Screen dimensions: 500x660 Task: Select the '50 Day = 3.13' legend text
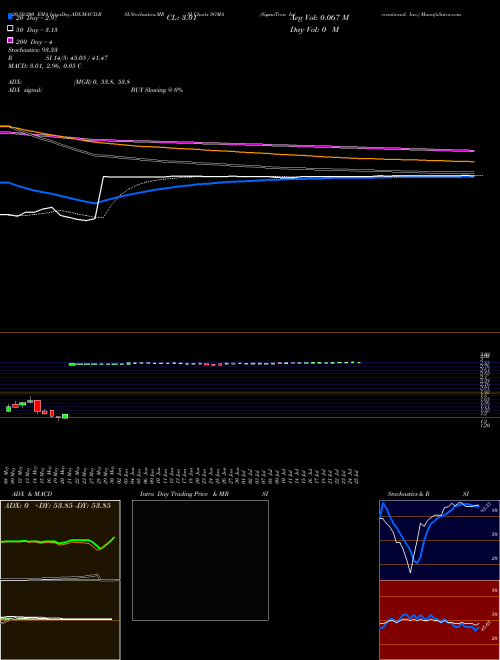pos(37,30)
